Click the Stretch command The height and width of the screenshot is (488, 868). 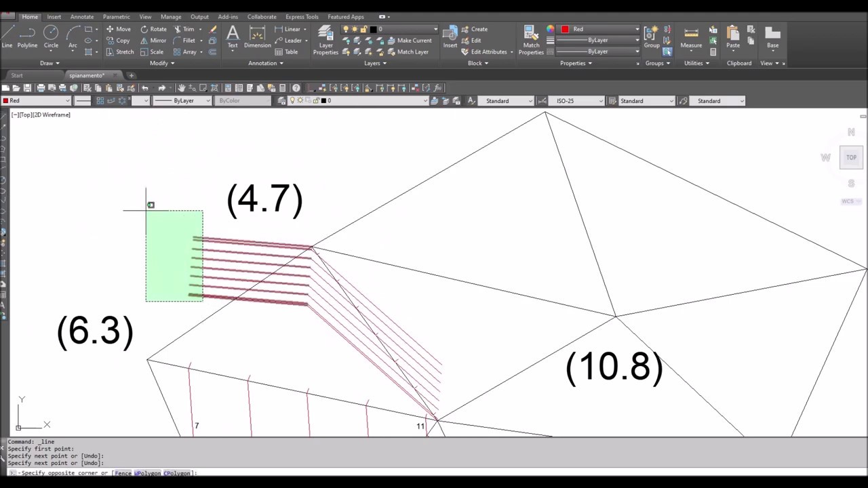tap(119, 52)
